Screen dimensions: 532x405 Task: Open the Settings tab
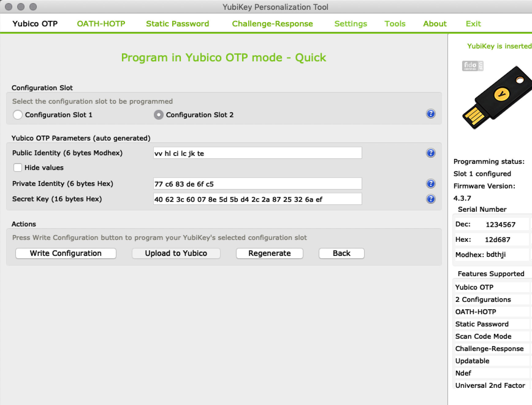pos(351,24)
